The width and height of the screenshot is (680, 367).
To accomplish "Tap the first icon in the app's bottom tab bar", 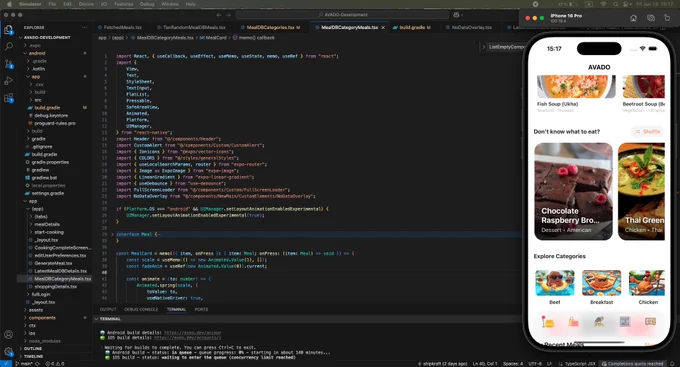I will (x=548, y=322).
